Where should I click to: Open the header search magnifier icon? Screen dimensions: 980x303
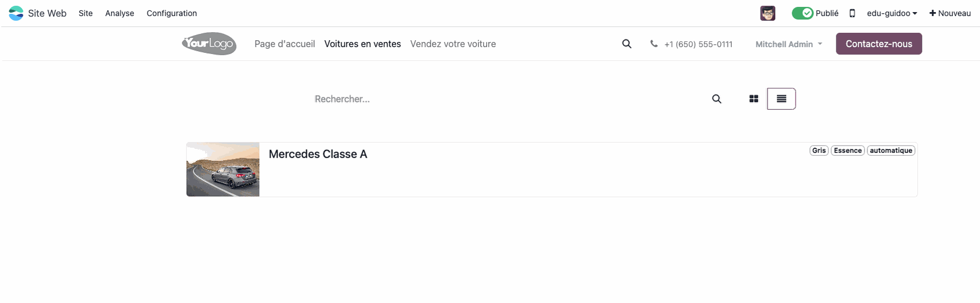[627, 44]
